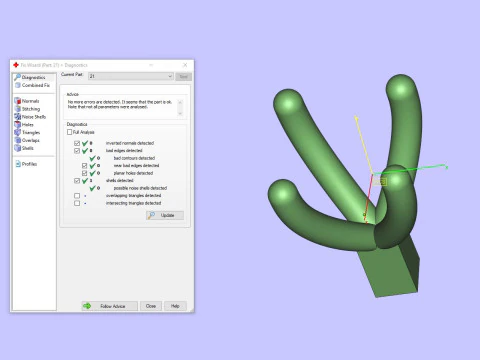
Task: Uncheck bad edges detected checkbox
Action: pyautogui.click(x=77, y=151)
